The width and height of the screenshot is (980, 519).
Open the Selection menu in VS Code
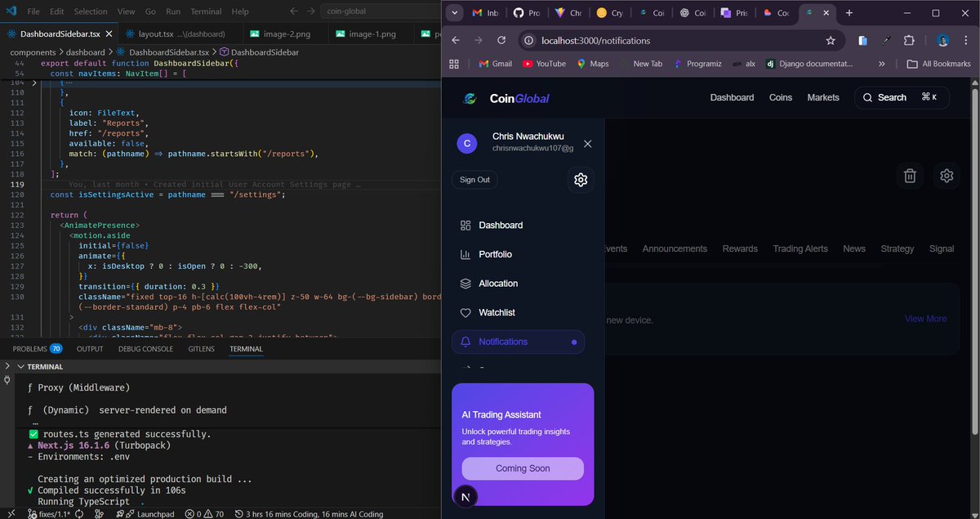91,11
